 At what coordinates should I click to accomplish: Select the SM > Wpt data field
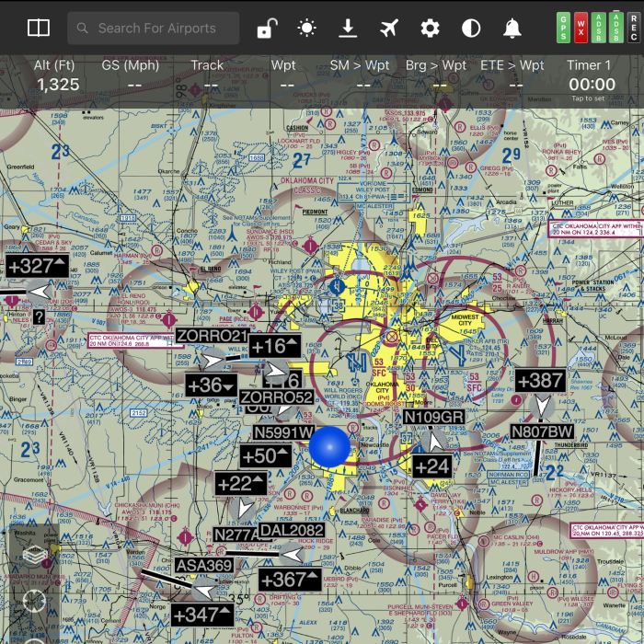pos(360,76)
